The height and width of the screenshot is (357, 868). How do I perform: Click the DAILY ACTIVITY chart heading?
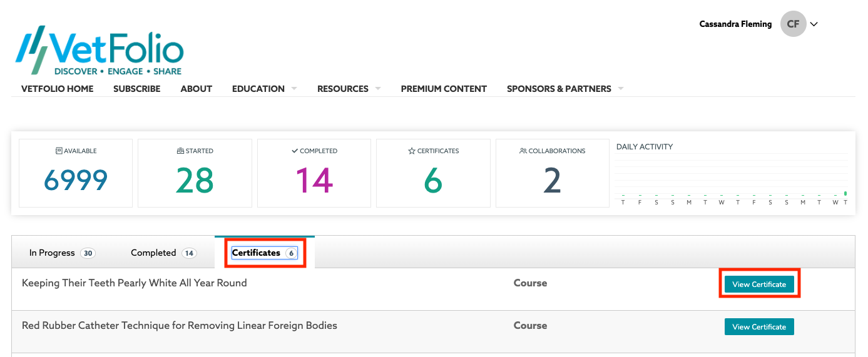[645, 147]
